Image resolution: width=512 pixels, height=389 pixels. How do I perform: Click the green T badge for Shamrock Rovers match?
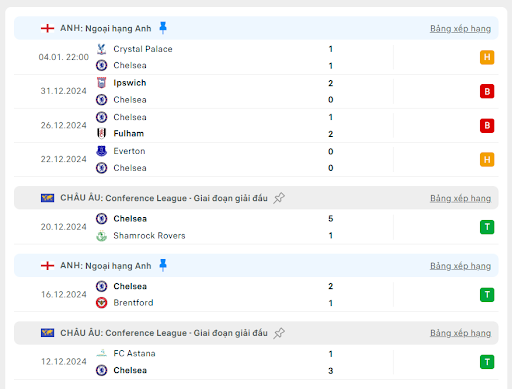coord(487,227)
